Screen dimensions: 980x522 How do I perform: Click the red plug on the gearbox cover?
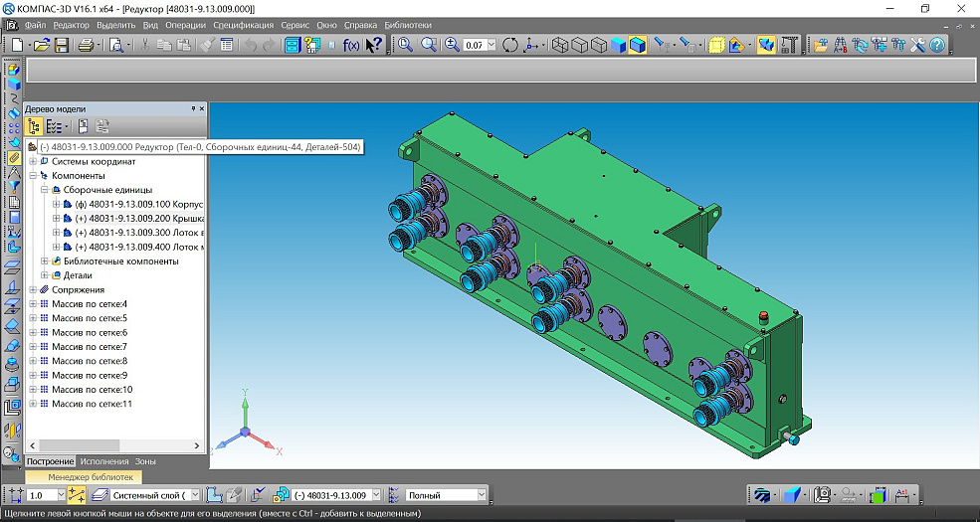point(763,317)
